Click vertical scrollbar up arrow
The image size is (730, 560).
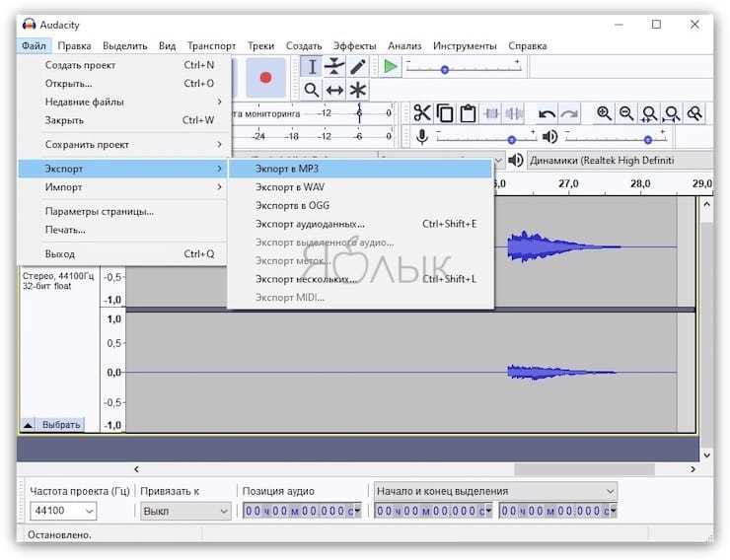706,204
